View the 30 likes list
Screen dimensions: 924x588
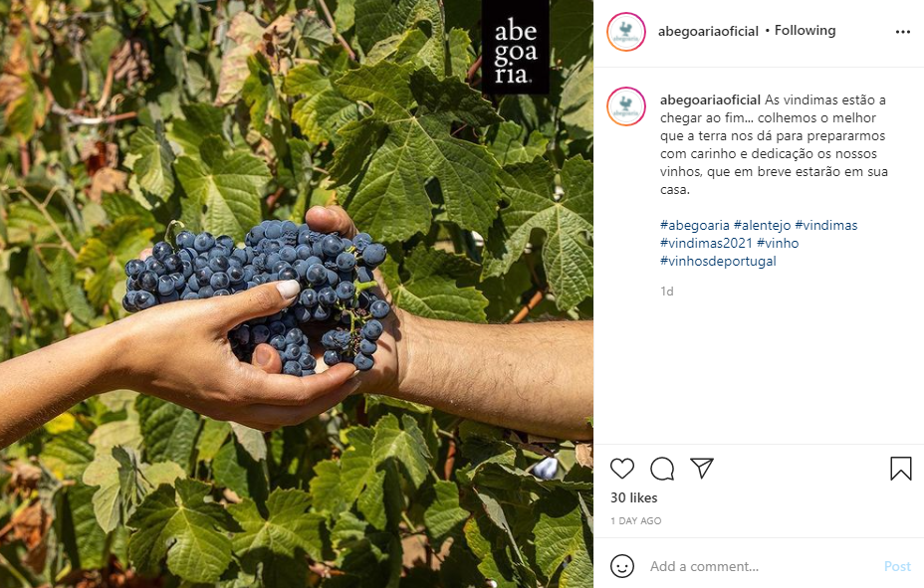[633, 497]
